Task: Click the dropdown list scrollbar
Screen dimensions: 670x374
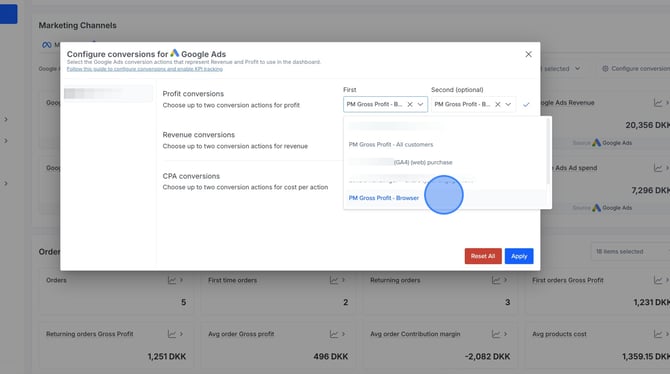Action: pos(548,152)
